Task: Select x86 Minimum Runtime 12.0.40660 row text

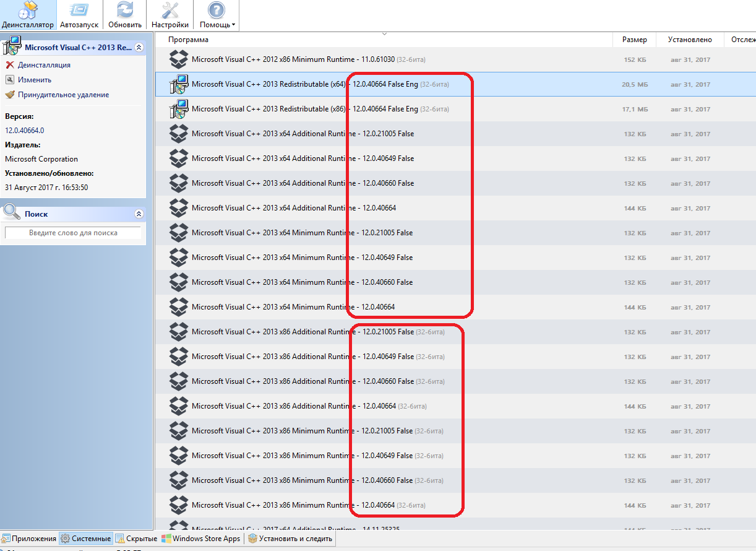Action: click(317, 480)
